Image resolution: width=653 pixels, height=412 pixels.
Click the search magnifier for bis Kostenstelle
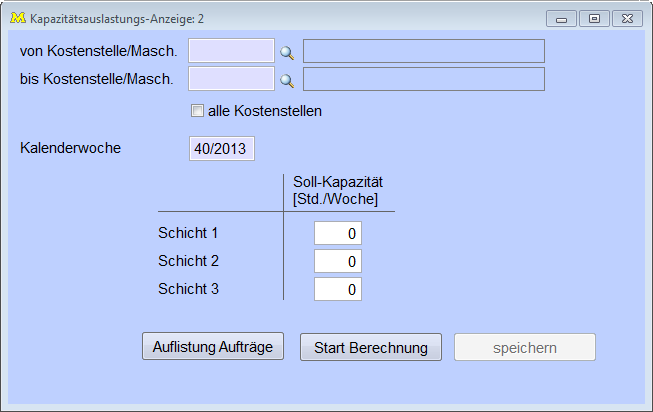pyautogui.click(x=287, y=80)
